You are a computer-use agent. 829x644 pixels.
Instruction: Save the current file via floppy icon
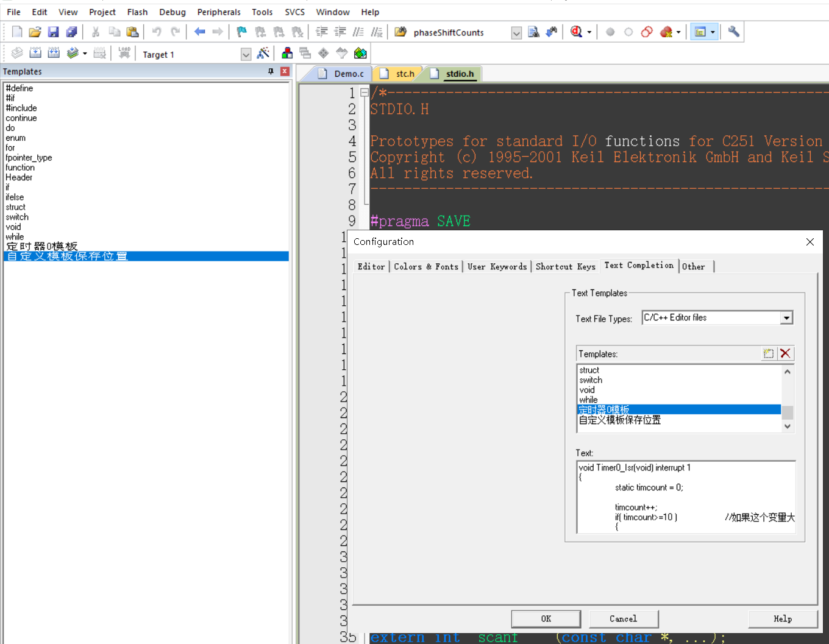(53, 32)
